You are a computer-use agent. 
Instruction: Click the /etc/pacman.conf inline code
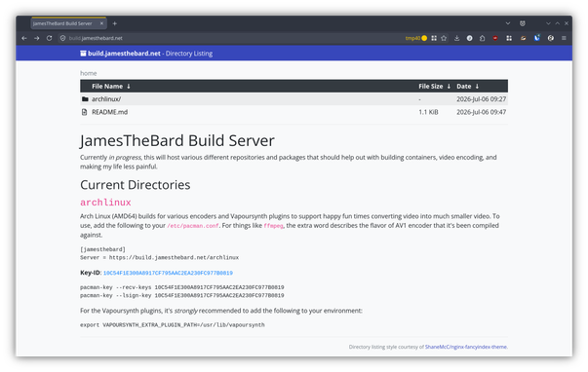(193, 226)
